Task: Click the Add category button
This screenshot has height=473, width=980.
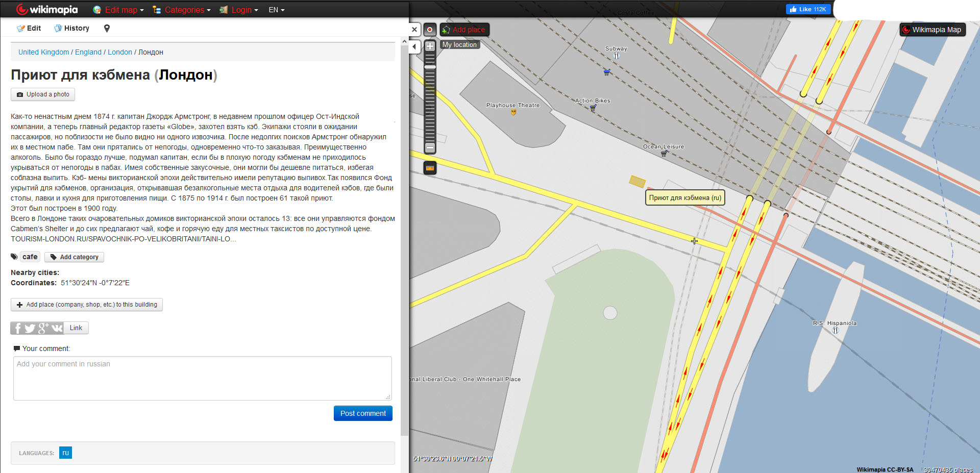Action: (x=74, y=257)
